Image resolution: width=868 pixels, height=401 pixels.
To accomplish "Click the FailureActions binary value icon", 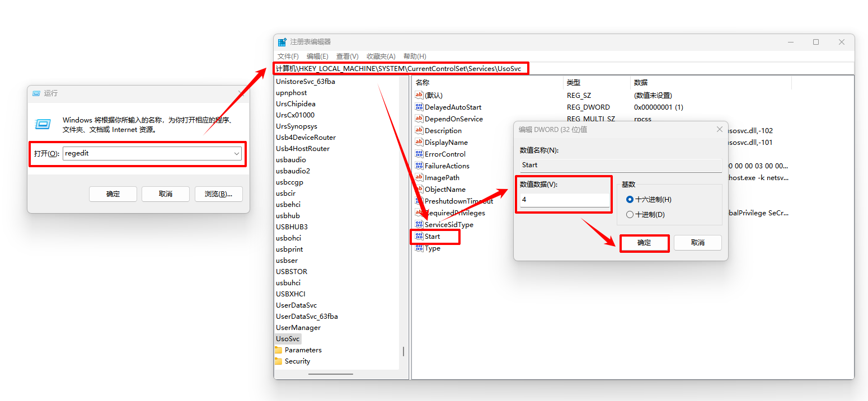I will point(419,166).
